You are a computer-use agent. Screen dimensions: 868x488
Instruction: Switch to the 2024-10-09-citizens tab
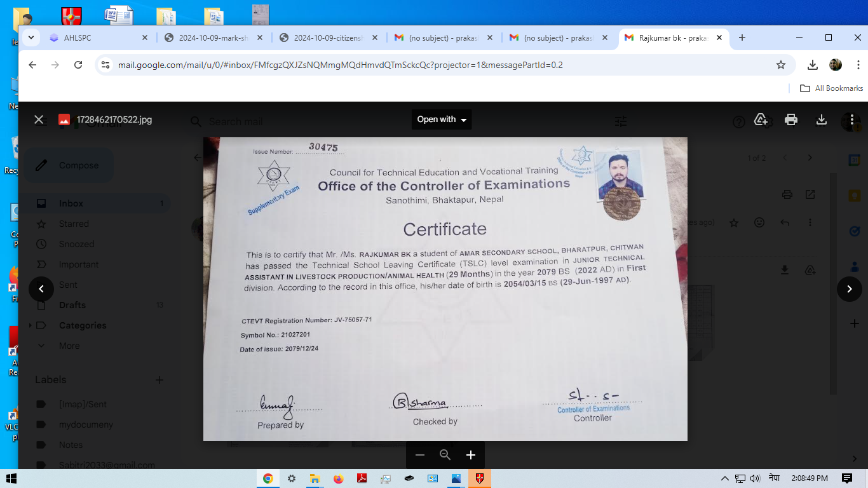click(329, 38)
